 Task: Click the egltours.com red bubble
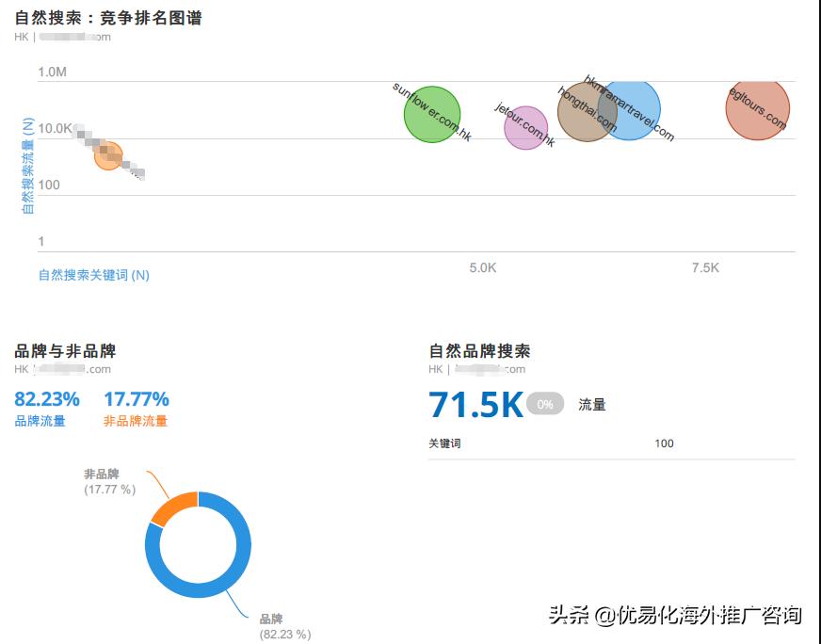(x=759, y=111)
